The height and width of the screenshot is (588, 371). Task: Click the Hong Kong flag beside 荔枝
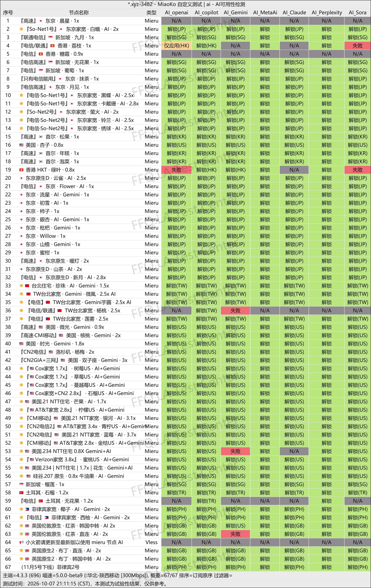[x=52, y=46]
